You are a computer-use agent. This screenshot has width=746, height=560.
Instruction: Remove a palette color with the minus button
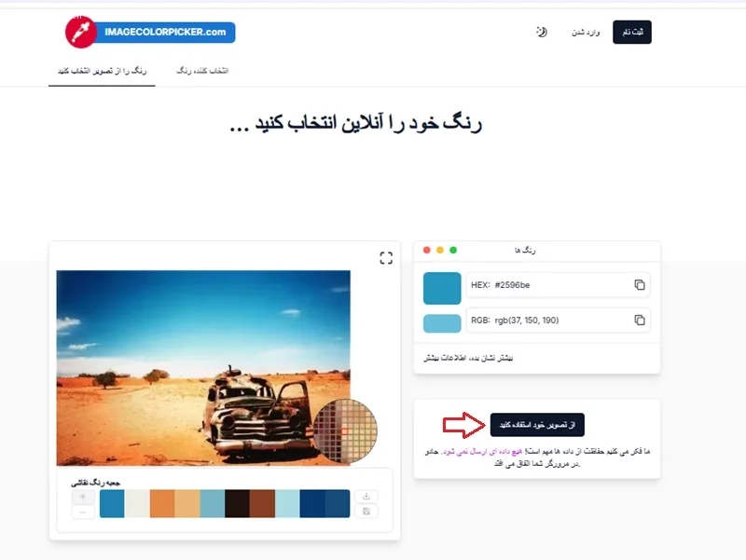point(82,512)
